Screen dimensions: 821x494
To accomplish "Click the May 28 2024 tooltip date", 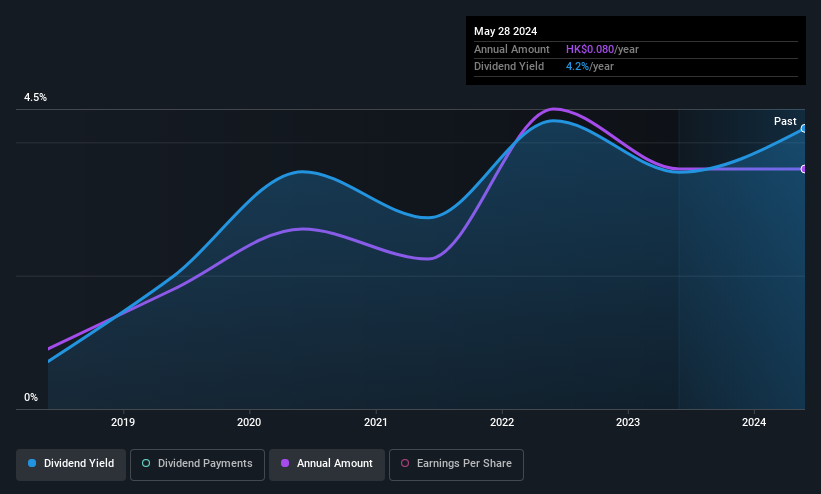I will (x=505, y=31).
